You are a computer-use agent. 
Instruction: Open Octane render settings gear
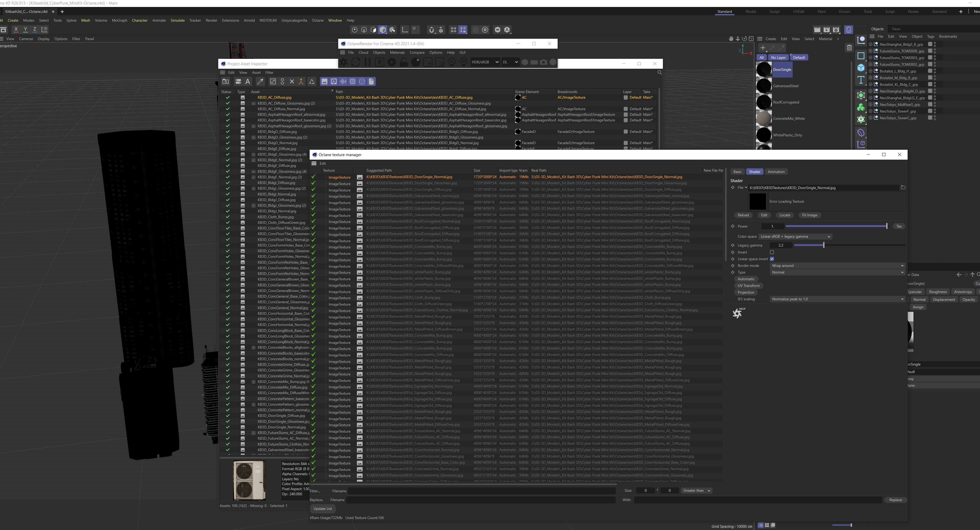[391, 62]
